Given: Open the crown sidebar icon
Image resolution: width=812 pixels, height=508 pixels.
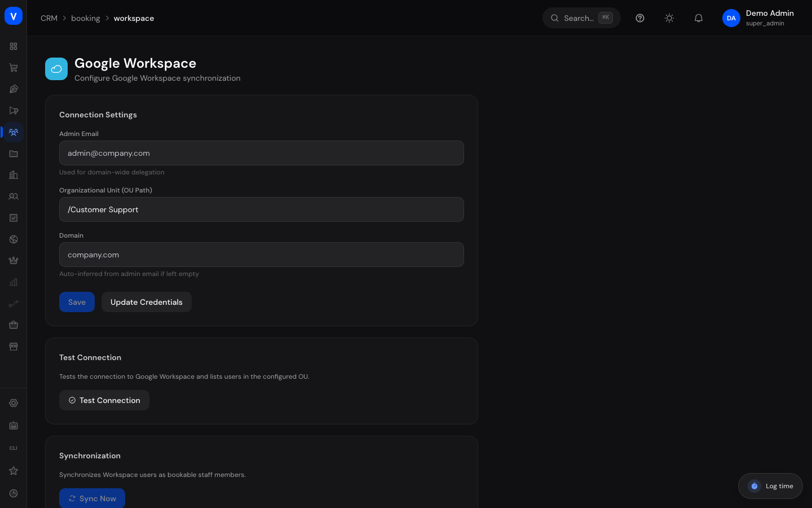Looking at the screenshot, I should (x=14, y=261).
